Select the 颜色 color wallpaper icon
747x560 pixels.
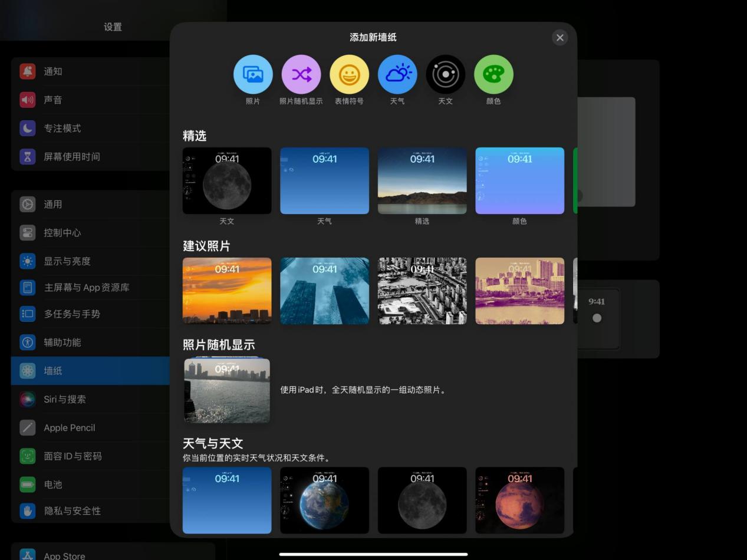(493, 74)
